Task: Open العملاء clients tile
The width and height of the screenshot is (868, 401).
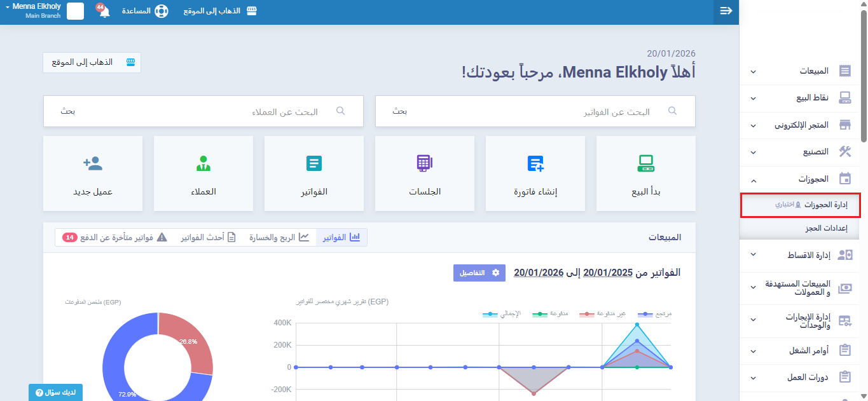Action: (203, 173)
